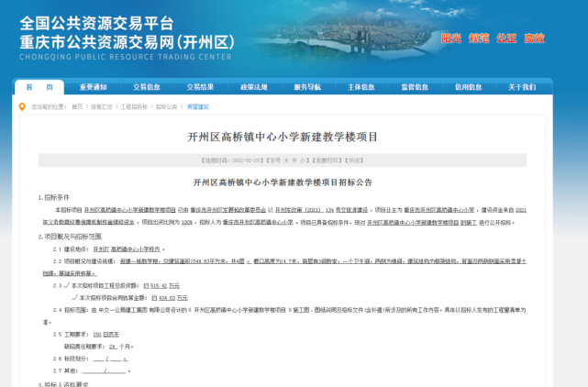Open the 首页 navigation tab
This screenshot has width=588, height=387.
39,87
